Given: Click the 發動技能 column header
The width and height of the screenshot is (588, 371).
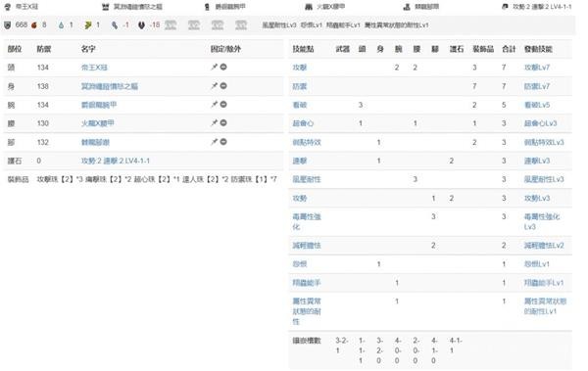Looking at the screenshot, I should click(x=538, y=49).
